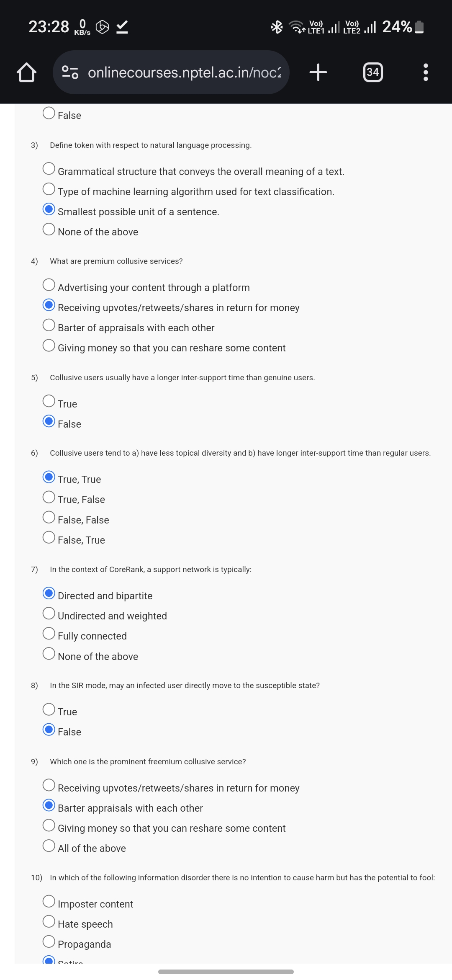
Task: Select "Undirected and weighted" option
Action: click(49, 614)
